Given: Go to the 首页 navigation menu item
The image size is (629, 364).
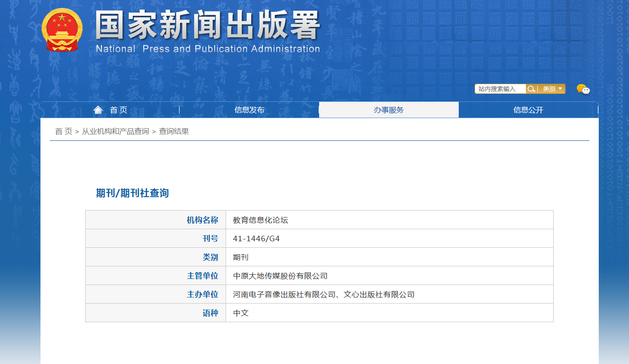Looking at the screenshot, I should click(x=118, y=110).
